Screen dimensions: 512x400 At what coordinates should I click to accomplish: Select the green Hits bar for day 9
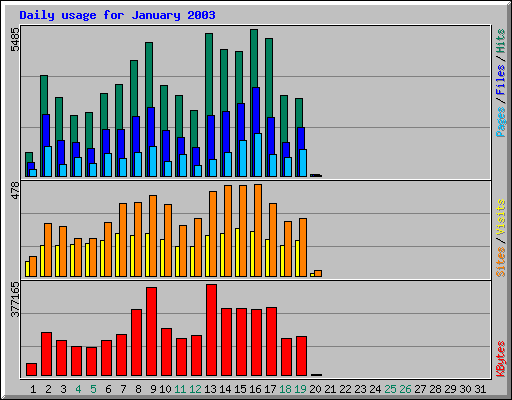tap(149, 75)
